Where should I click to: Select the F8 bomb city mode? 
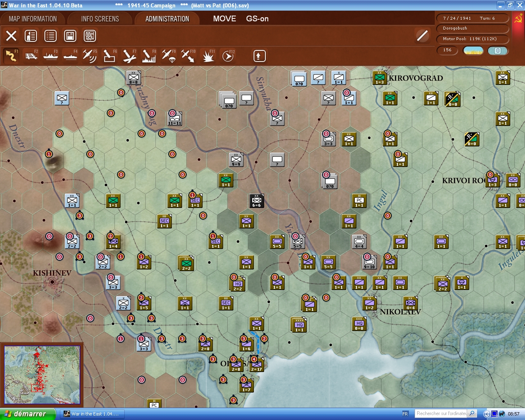149,56
